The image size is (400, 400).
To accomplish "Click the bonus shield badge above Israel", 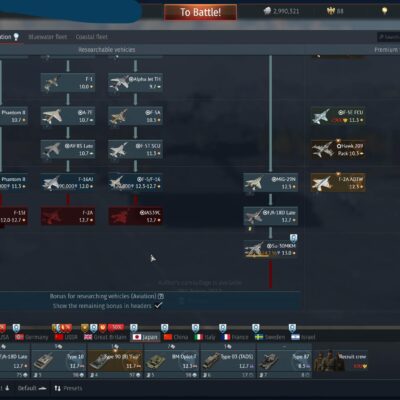I will (x=292, y=328).
